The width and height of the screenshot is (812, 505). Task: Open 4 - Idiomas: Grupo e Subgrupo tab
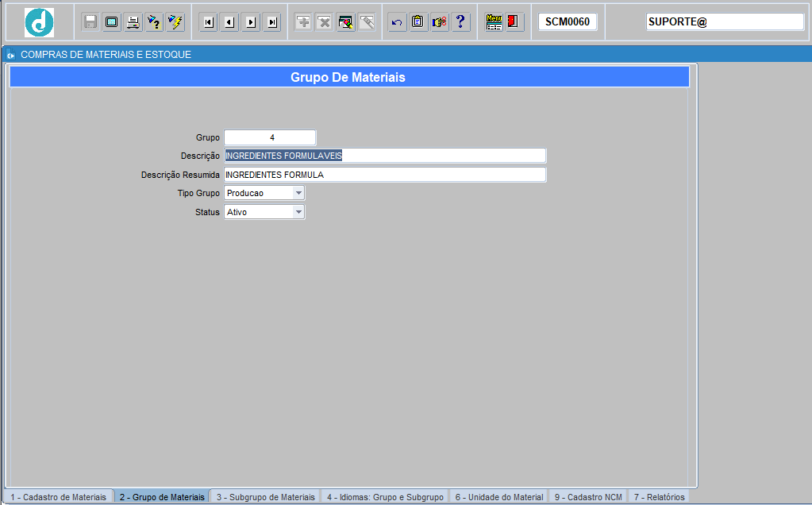pos(385,497)
